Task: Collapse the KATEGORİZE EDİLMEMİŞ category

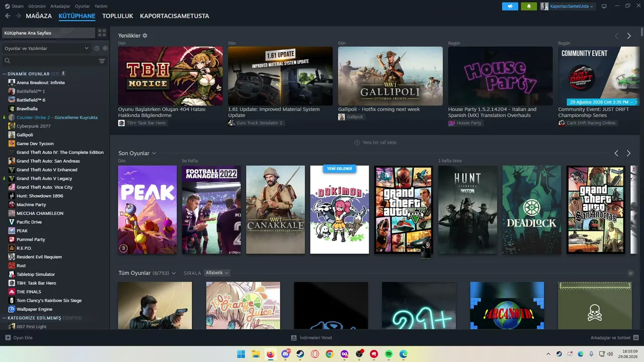Action: 5,318
